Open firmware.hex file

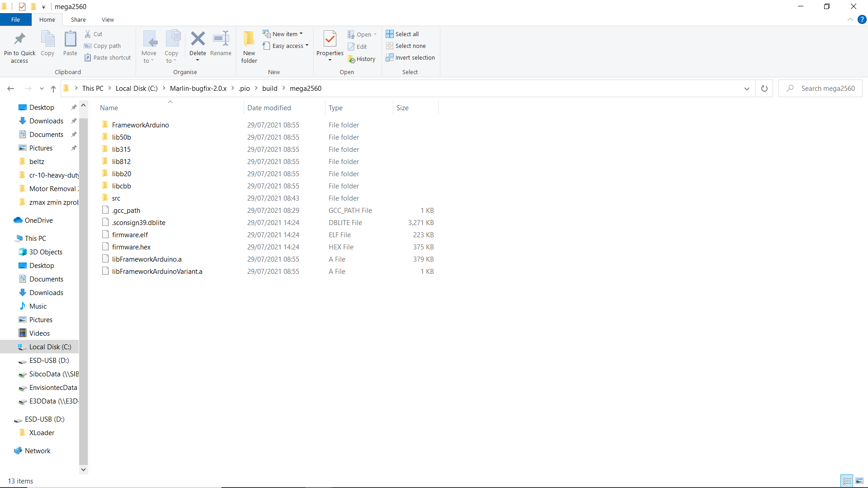(131, 247)
